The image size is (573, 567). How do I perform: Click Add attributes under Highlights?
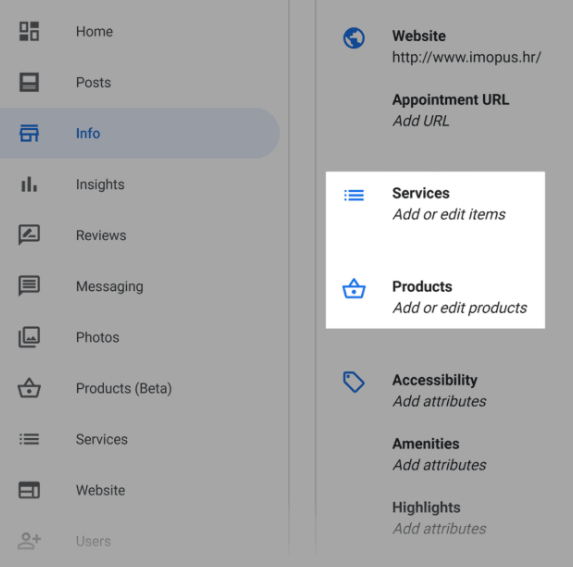pos(439,529)
